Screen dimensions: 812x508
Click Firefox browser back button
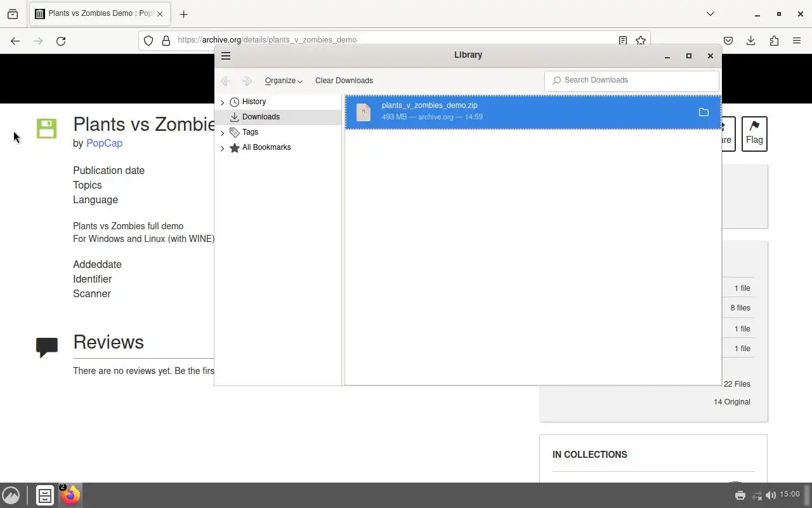pos(15,41)
